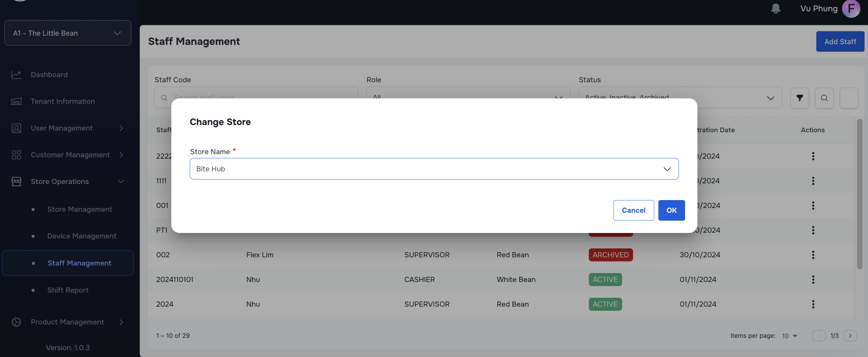Viewport: 868px width, 357px height.
Task: Click the Tenant Information icon
Action: pos(16,101)
